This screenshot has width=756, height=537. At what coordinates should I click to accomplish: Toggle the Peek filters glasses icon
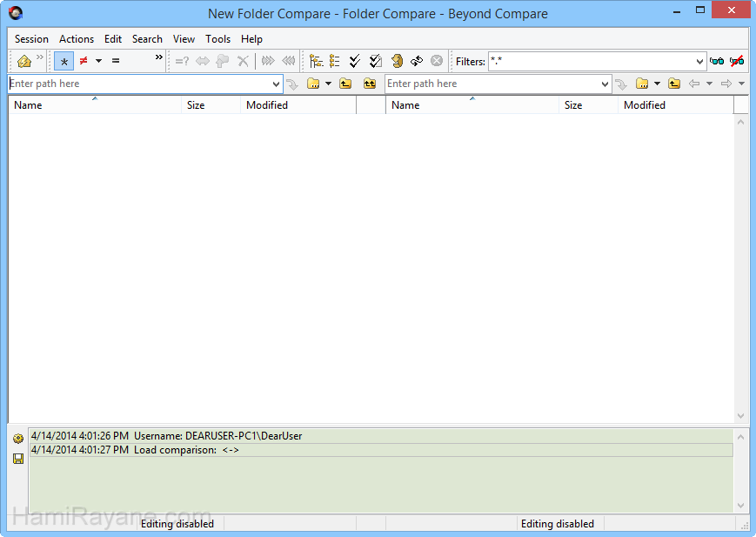tap(717, 61)
